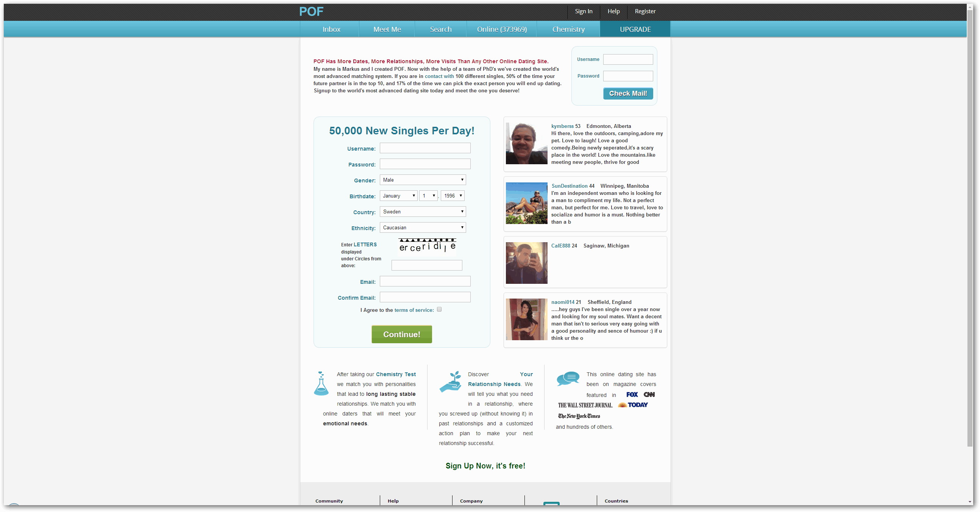Open the SunDestination profile link
The image size is (980, 512).
tap(570, 186)
